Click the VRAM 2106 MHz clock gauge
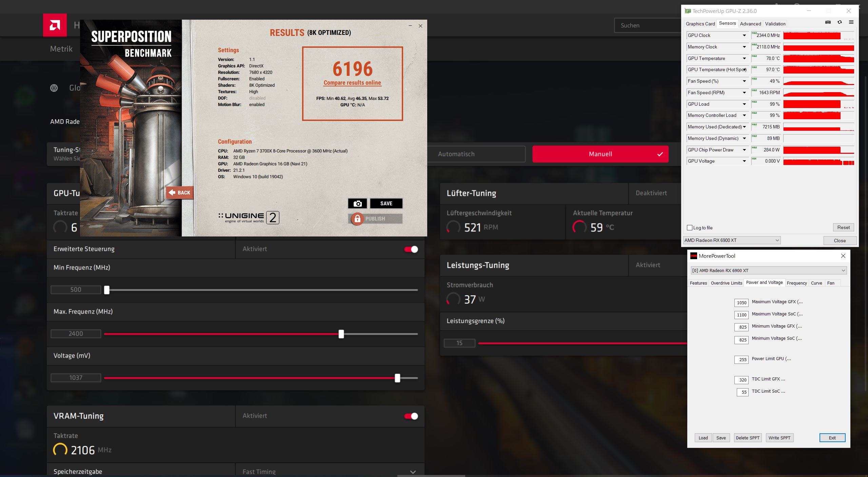 click(x=60, y=450)
